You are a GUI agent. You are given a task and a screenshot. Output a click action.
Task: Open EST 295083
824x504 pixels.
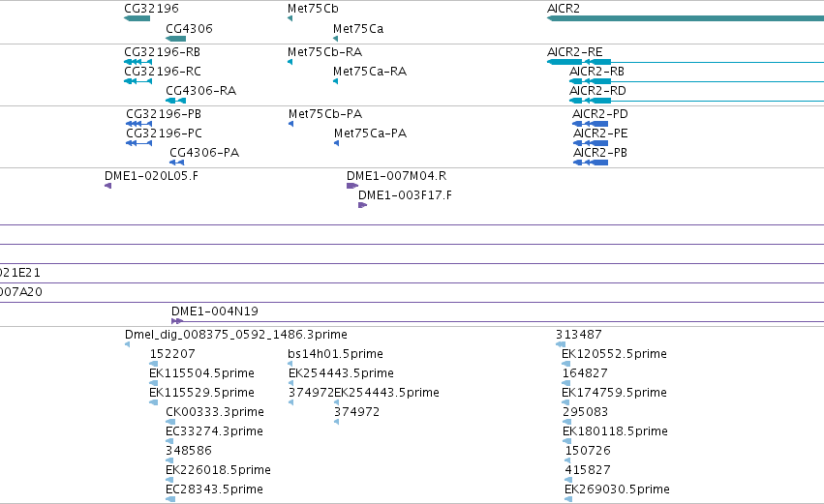pyautogui.click(x=586, y=412)
